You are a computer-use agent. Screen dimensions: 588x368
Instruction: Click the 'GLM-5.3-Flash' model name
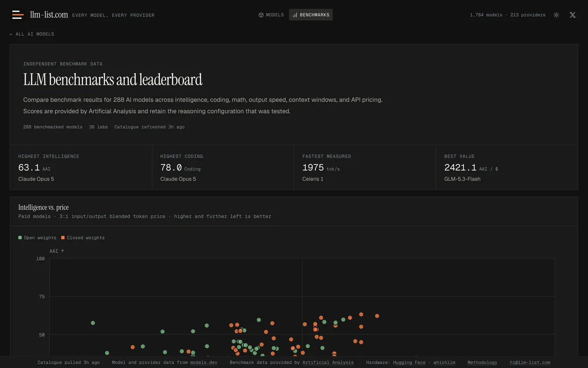[x=462, y=179]
